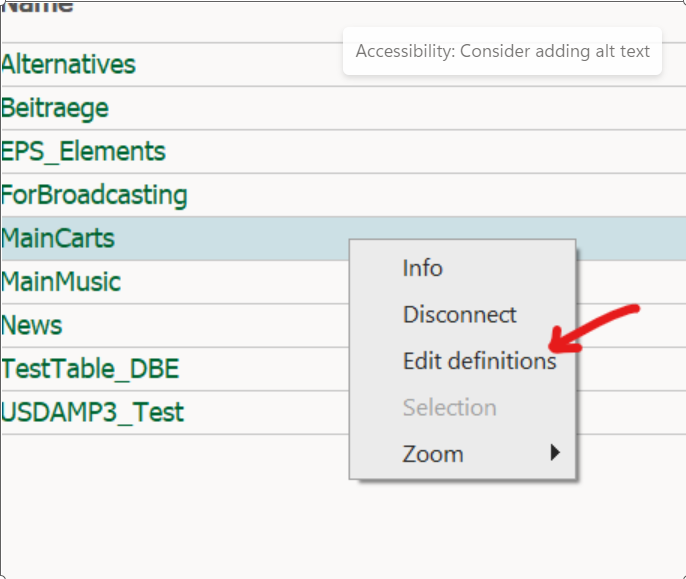686x579 pixels.
Task: Click the Accessibility alt text tooltip
Action: point(502,51)
